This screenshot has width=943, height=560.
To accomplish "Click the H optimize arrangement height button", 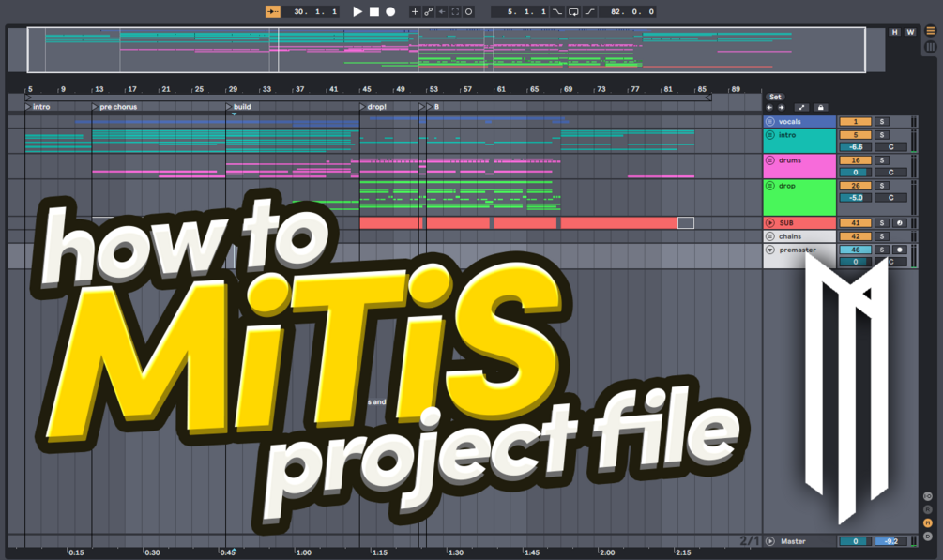I will coord(893,31).
